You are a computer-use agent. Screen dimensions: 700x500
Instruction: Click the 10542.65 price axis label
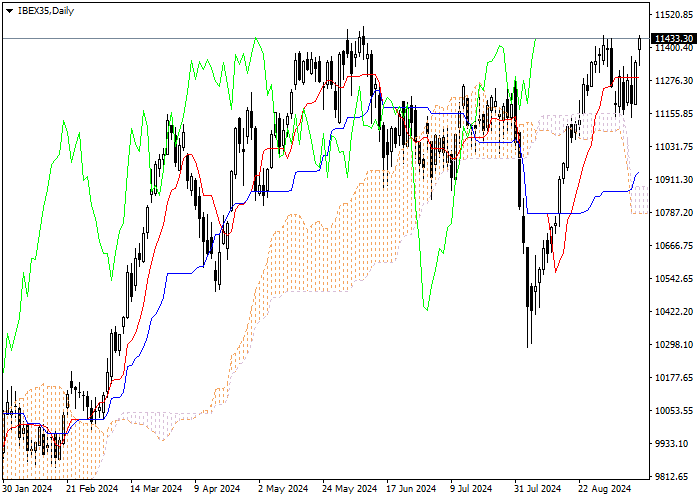pos(674,279)
